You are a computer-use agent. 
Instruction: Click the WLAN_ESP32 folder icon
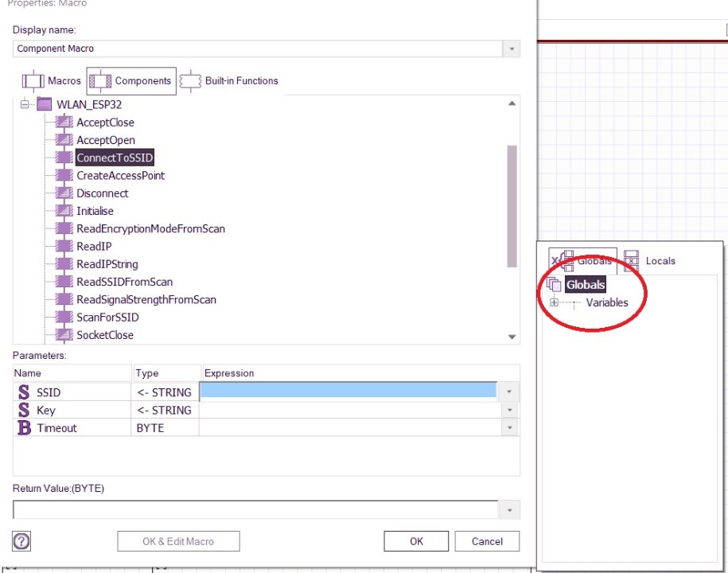click(x=44, y=104)
